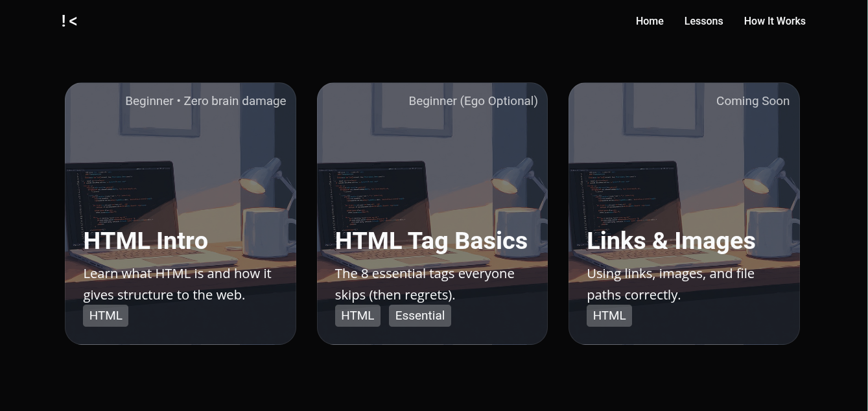The image size is (868, 411).
Task: Click the HTML tag on HTML Tag Basics card
Action: point(357,316)
